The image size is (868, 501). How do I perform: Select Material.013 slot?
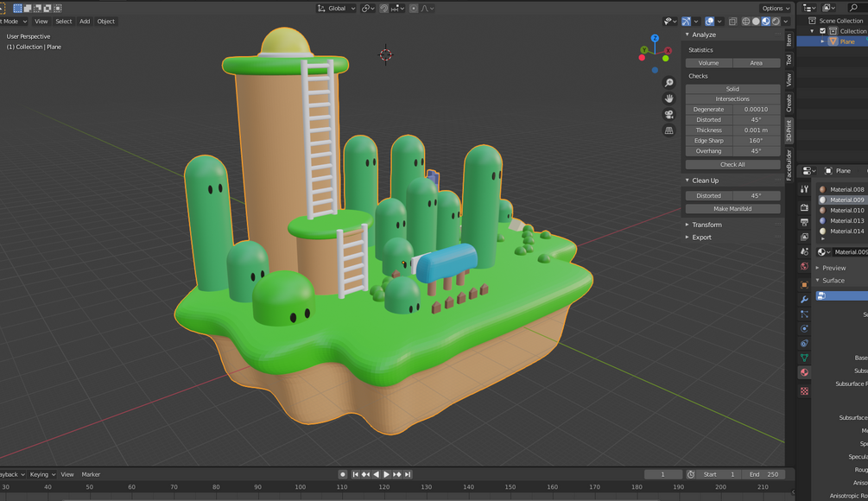[x=842, y=221]
